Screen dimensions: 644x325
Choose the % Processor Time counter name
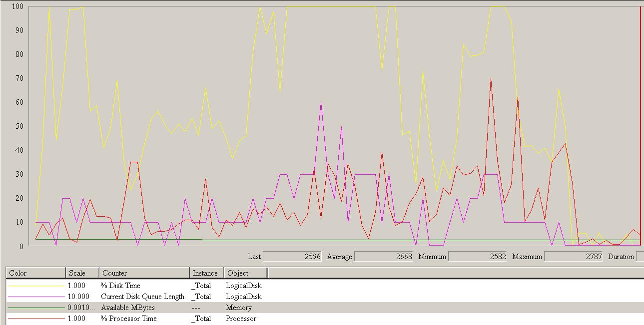click(x=128, y=319)
